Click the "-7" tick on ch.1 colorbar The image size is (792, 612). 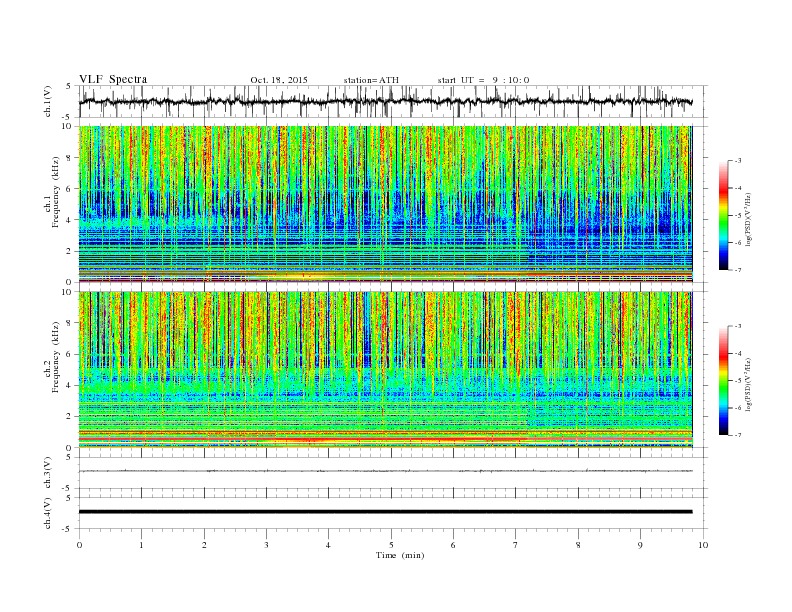pyautogui.click(x=738, y=270)
